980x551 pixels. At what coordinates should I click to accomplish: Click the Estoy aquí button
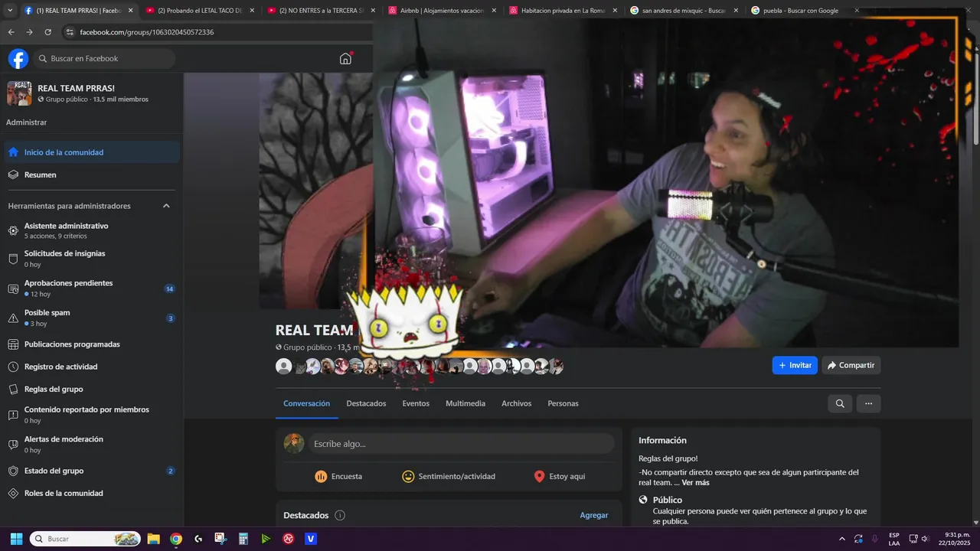tap(559, 476)
